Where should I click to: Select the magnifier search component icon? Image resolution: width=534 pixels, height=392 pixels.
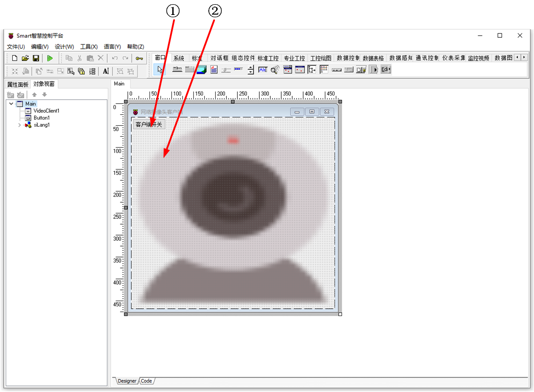275,69
